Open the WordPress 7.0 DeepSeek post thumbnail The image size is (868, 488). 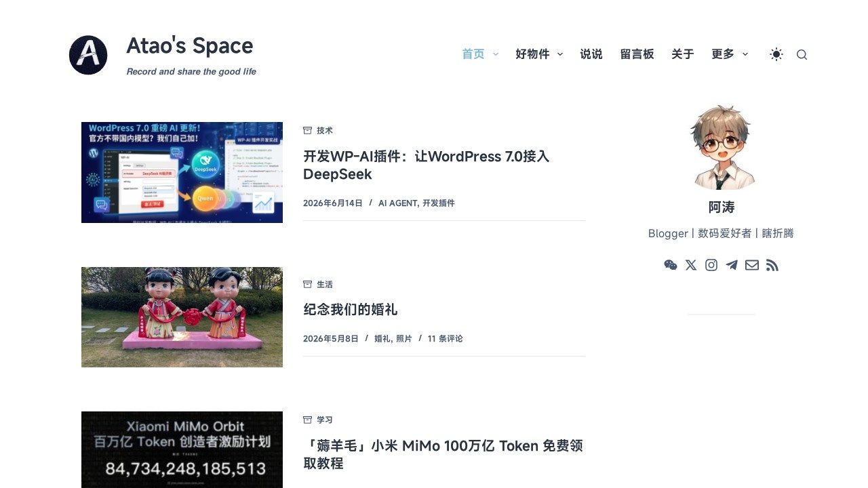182,172
